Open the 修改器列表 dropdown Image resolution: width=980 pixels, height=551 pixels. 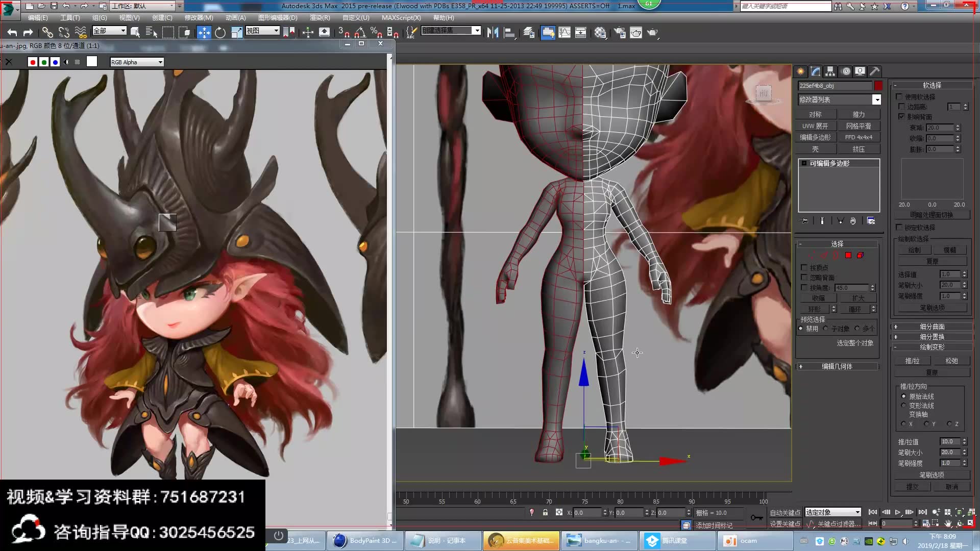876,99
